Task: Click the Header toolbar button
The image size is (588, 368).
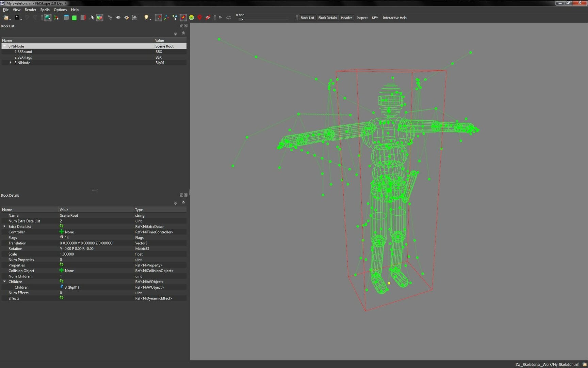Action: (346, 18)
